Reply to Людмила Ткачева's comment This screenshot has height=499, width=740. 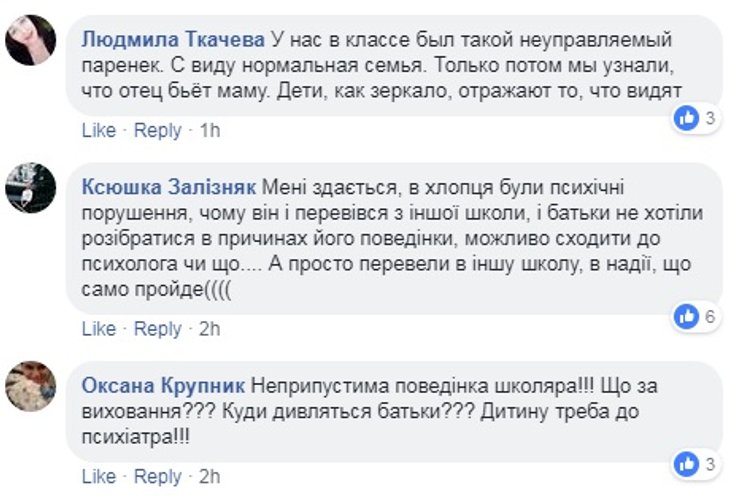coord(158,131)
